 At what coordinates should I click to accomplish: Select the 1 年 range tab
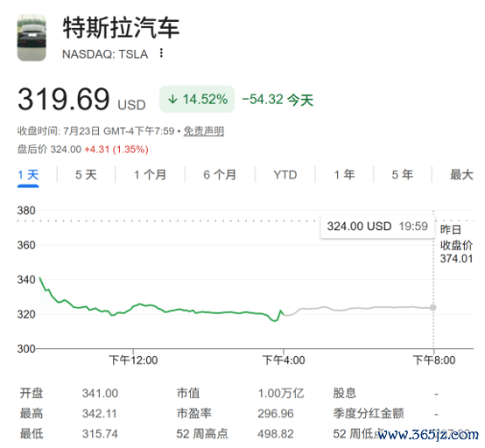click(344, 175)
